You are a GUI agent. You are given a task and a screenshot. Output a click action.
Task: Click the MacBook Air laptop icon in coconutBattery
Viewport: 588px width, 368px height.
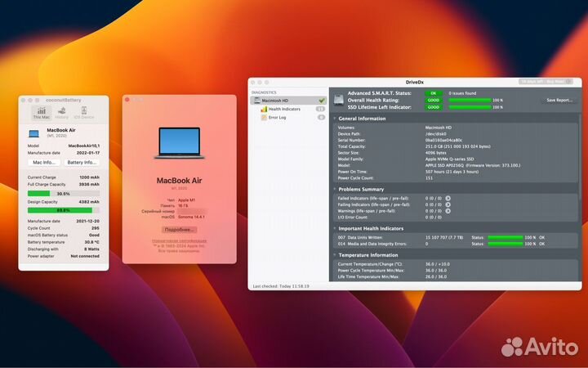(35, 131)
